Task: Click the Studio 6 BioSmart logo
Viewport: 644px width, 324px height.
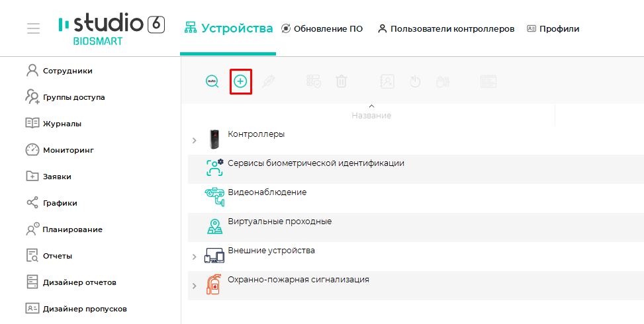Action: (112, 30)
